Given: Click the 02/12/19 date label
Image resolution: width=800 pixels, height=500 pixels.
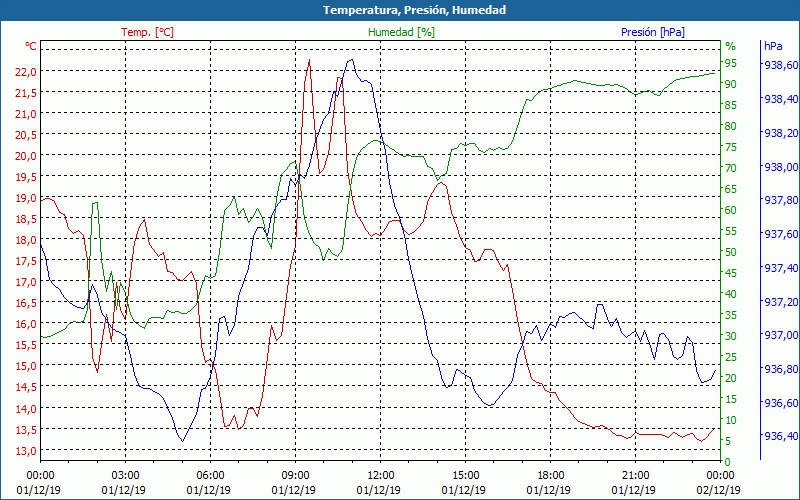Looking at the screenshot, I should click(x=718, y=490).
